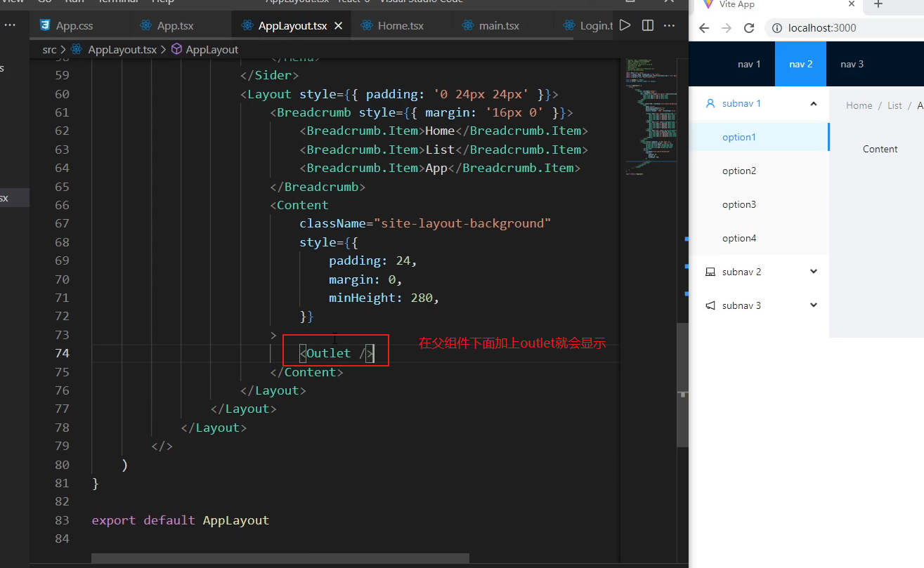Select nav 3 in the top menu
The image size is (924, 568).
point(852,63)
